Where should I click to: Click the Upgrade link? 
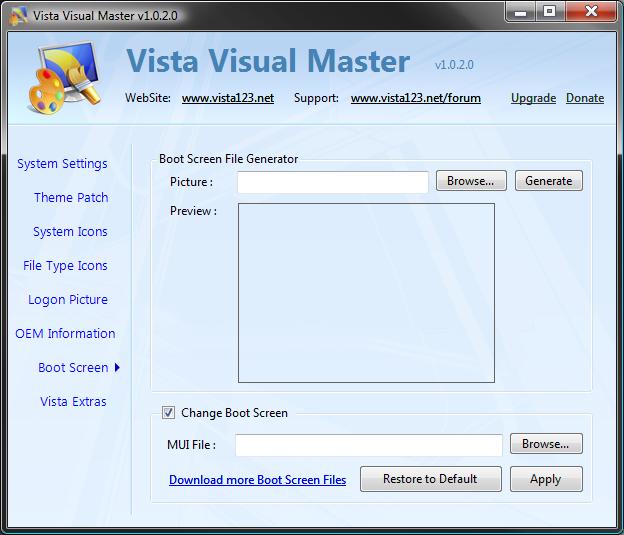[533, 98]
